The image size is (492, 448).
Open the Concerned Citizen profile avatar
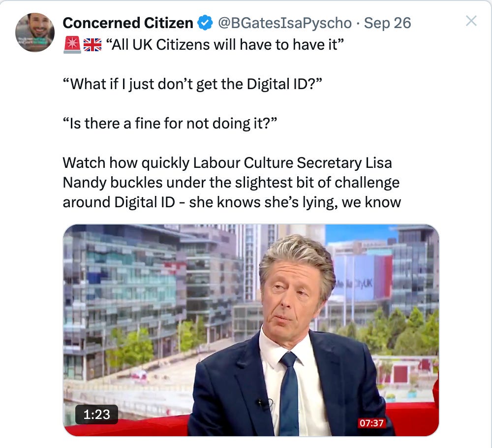pyautogui.click(x=35, y=32)
